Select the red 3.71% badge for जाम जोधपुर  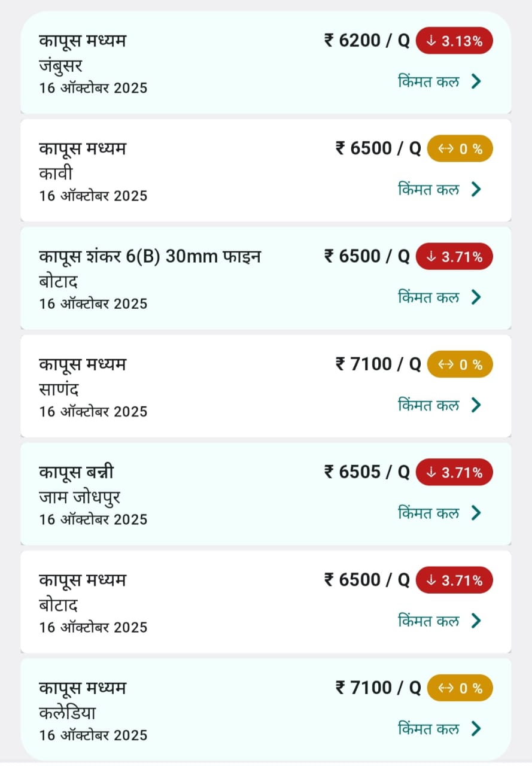(x=454, y=472)
